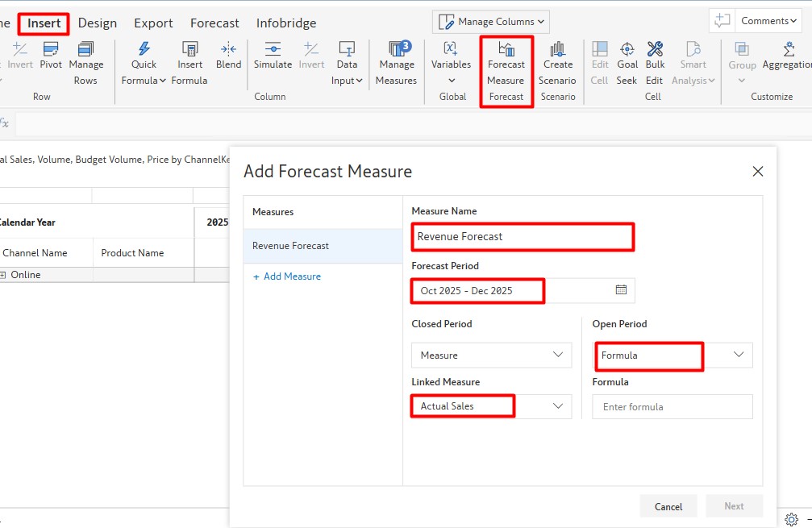Click the Manage Measures icon
Image resolution: width=812 pixels, height=528 pixels.
click(x=396, y=50)
